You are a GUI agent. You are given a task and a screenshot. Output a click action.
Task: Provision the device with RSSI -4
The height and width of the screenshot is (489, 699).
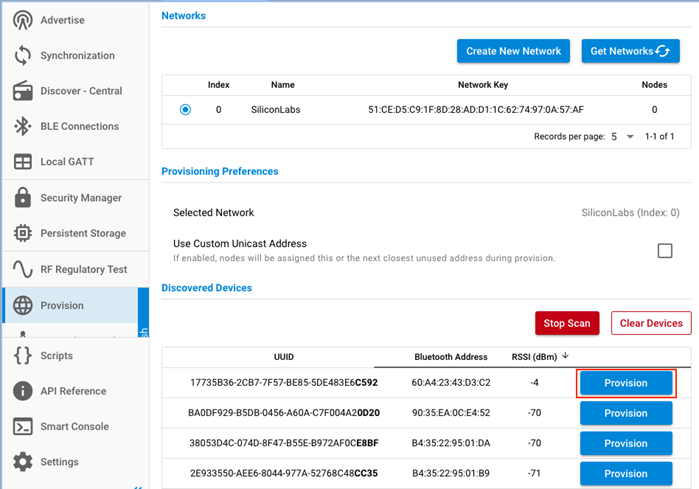tap(626, 383)
